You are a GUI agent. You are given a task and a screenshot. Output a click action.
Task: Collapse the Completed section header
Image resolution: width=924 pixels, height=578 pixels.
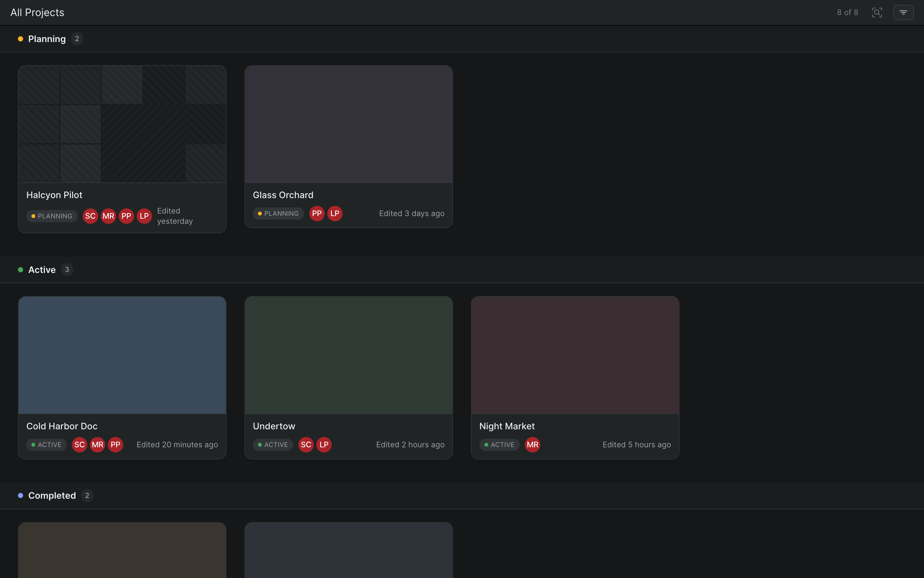pos(462,495)
